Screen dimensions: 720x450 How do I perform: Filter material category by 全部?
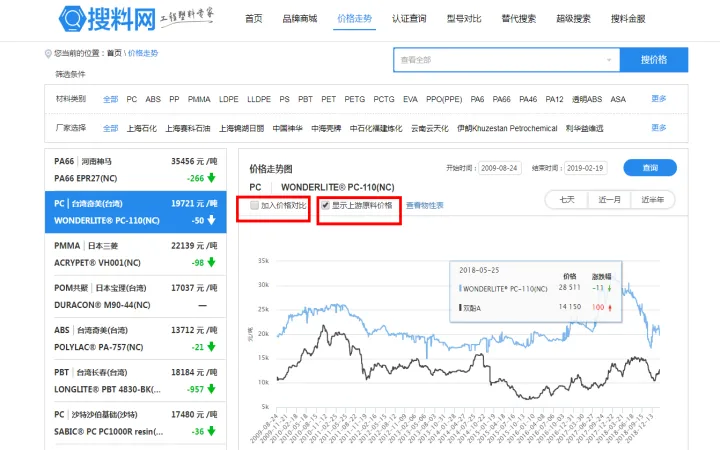111,99
